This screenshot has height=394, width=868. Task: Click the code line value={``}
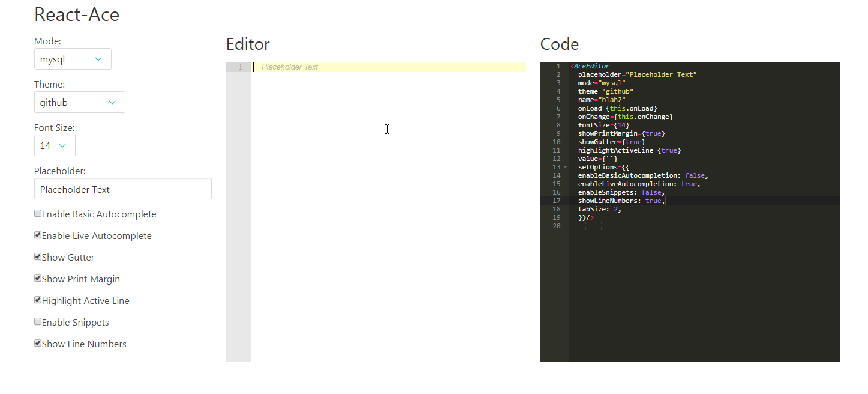(598, 159)
